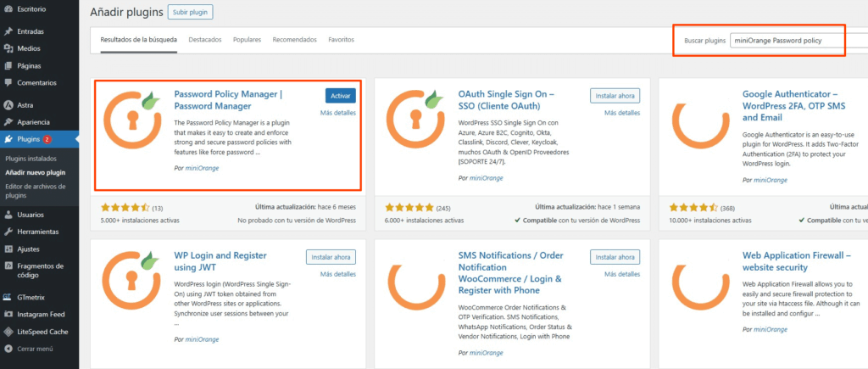
Task: Click the Plugins plug icon
Action: tap(8, 139)
